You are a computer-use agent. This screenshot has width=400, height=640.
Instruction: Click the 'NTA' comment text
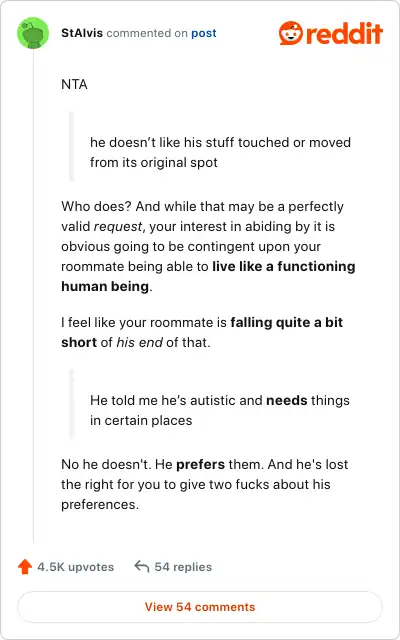click(x=74, y=84)
